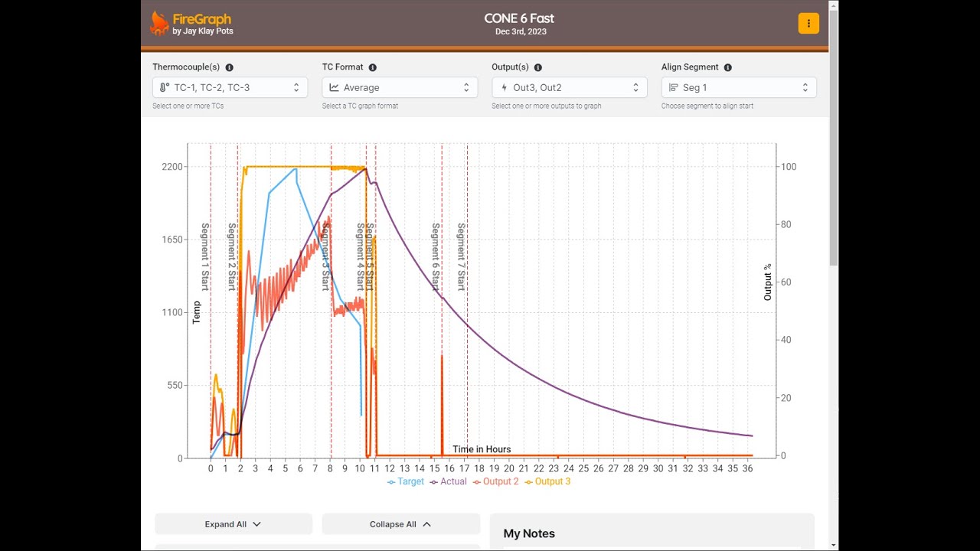Screen dimensions: 980x551
Task: Open the yellow three-dot options menu
Action: click(x=808, y=24)
